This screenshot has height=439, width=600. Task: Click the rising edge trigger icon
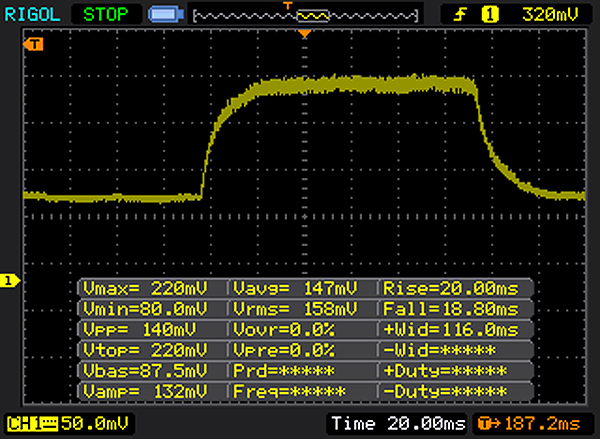[x=460, y=15]
